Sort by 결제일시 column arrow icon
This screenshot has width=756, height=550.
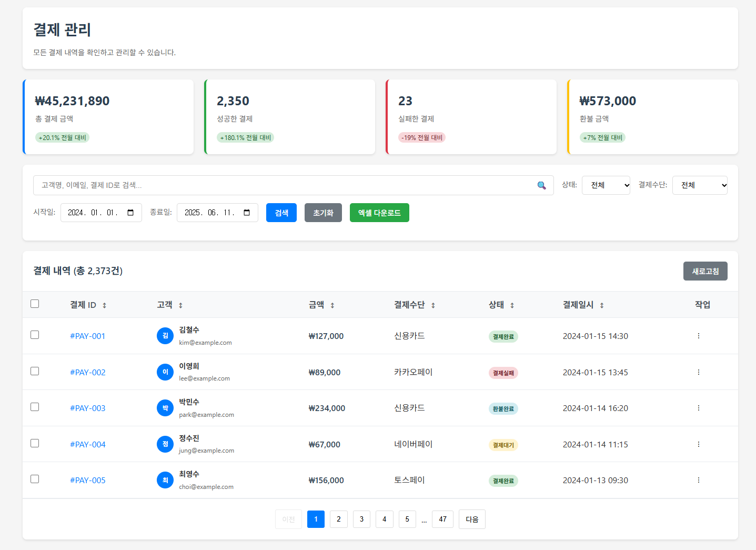(602, 305)
